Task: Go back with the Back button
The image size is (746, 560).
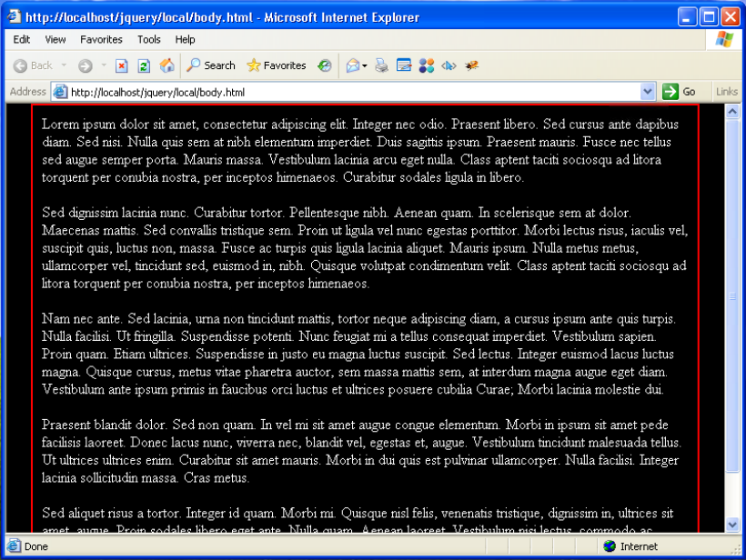Action: (x=33, y=65)
